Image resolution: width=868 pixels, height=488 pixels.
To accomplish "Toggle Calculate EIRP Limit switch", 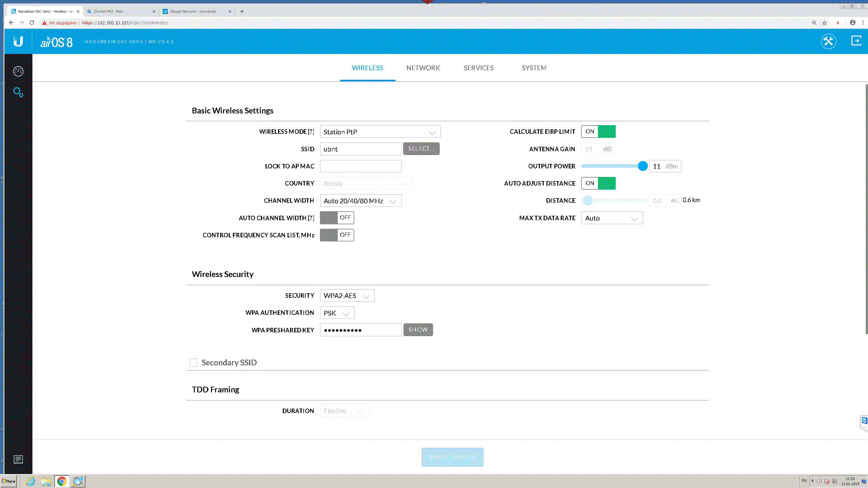I will click(x=598, y=132).
